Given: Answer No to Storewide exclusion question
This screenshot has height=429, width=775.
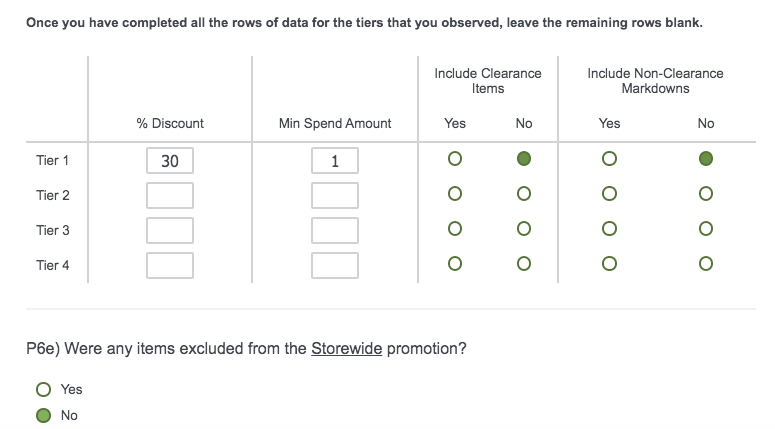Looking at the screenshot, I should [x=43, y=415].
